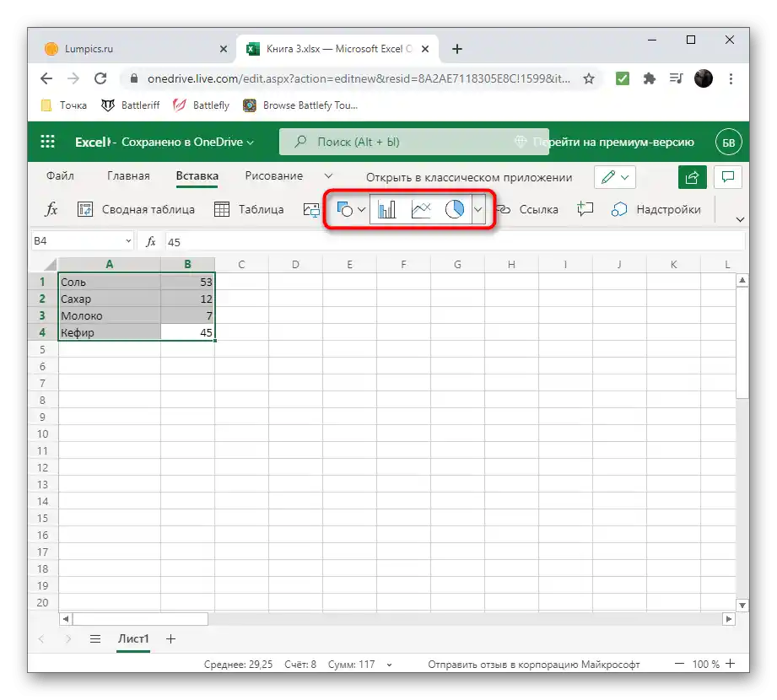The height and width of the screenshot is (700, 777).
Task: Open the app launcher grid icon
Action: [x=47, y=142]
